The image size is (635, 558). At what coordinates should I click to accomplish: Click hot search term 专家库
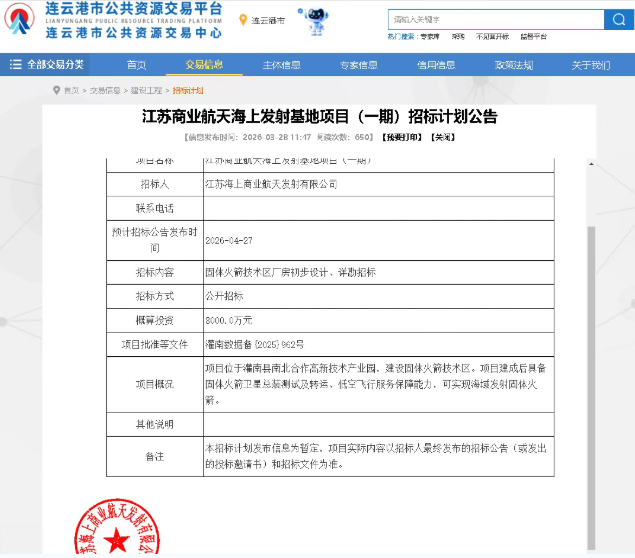tap(430, 37)
